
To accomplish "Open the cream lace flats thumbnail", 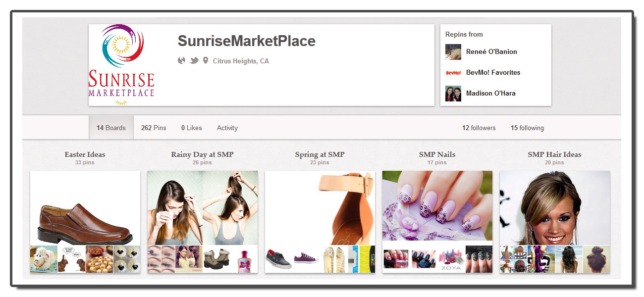I will 334,259.
